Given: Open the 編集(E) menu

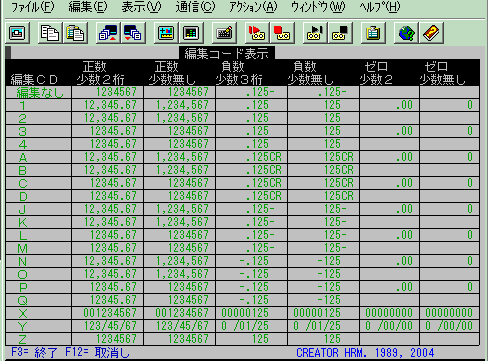Looking at the screenshot, I should coord(88,7).
